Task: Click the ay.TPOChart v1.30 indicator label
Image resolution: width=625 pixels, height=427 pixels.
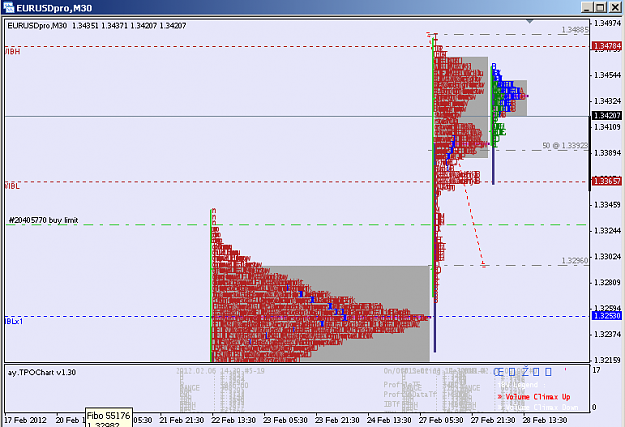Action: point(42,372)
